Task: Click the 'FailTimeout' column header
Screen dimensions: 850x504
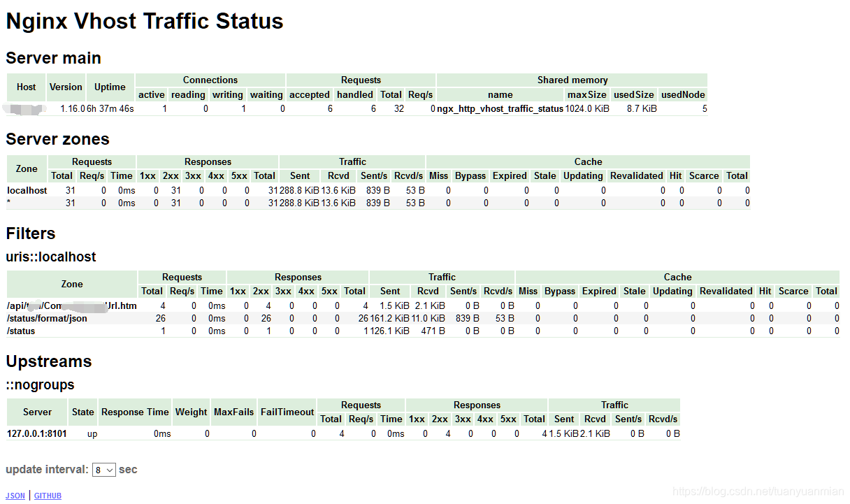Action: pos(287,412)
